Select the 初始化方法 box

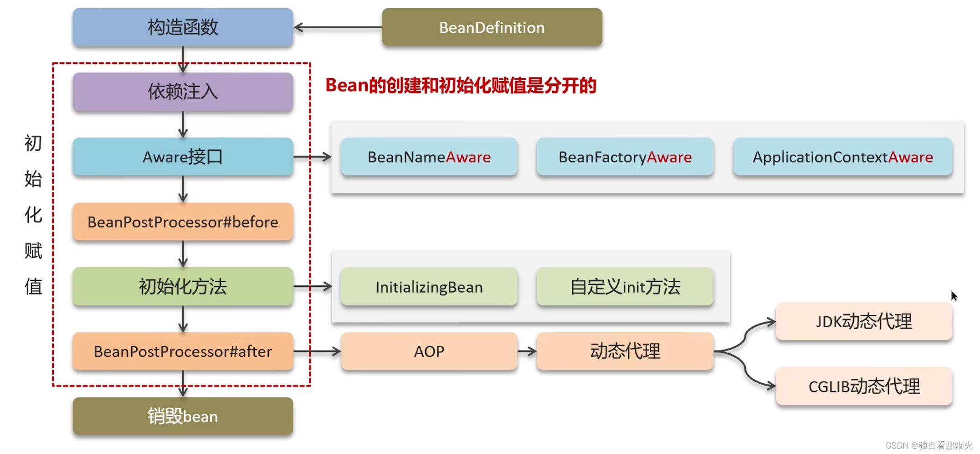pos(183,287)
